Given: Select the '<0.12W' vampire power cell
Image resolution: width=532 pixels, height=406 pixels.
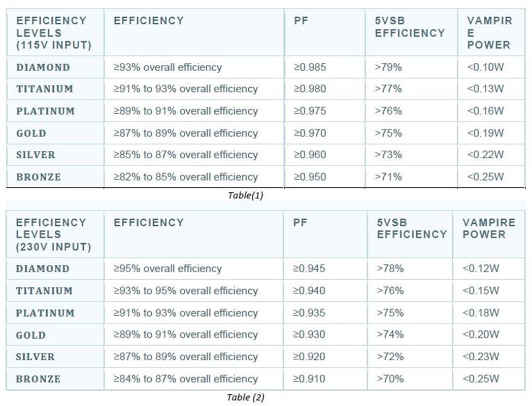Looking at the screenshot, I should click(481, 268).
